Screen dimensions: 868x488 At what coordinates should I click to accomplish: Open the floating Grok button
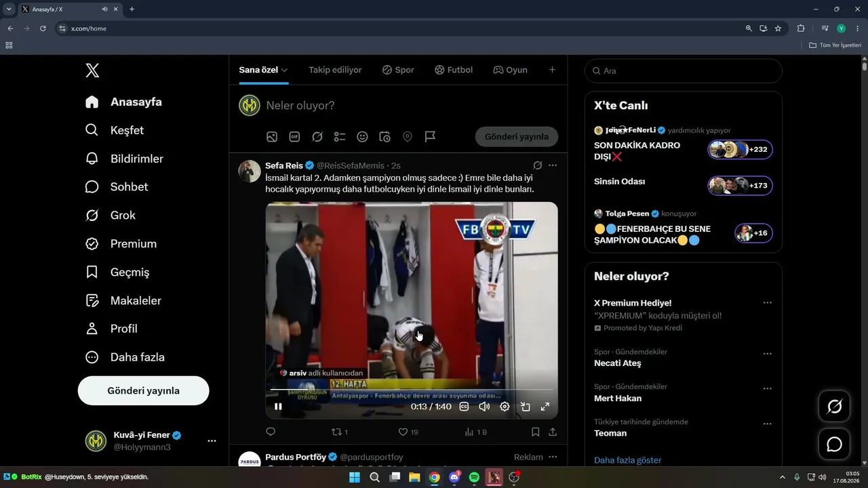(x=835, y=406)
